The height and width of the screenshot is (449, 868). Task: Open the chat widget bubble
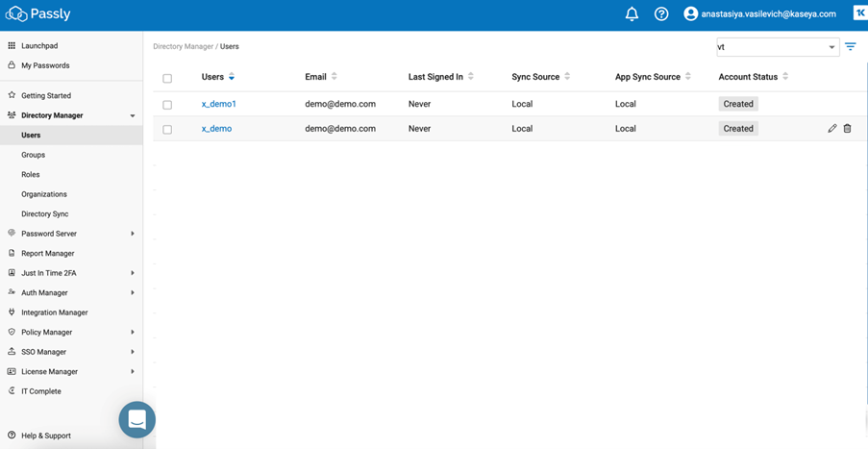click(136, 419)
